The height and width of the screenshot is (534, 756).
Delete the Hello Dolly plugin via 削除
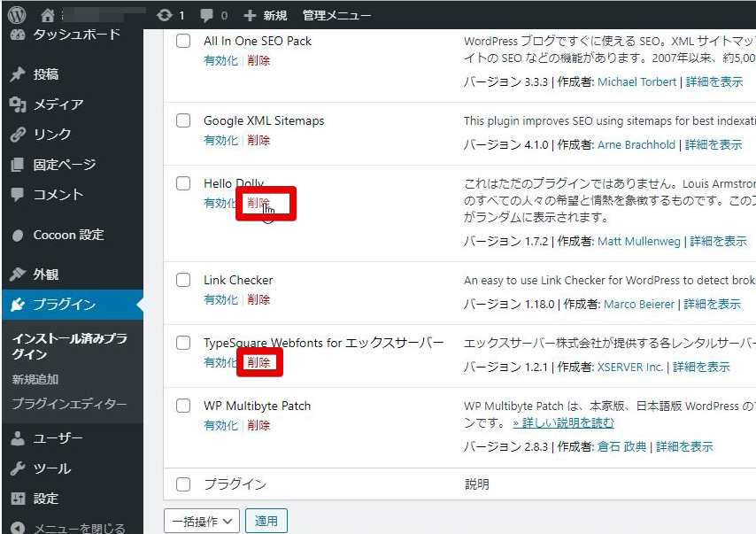point(258,203)
